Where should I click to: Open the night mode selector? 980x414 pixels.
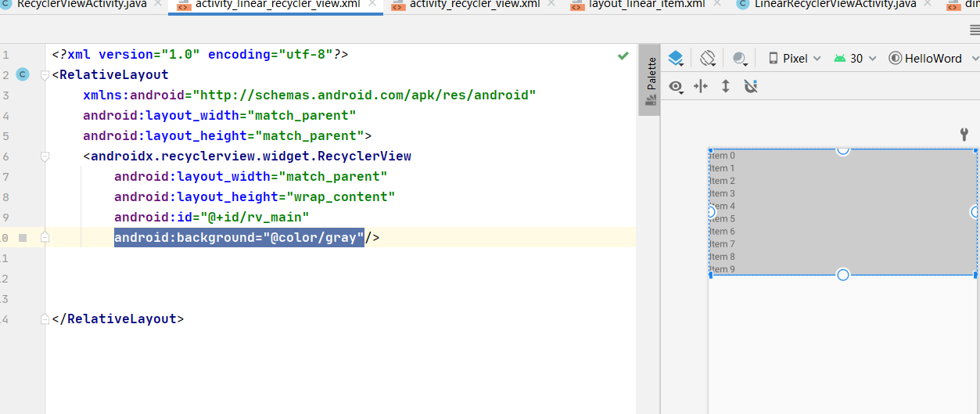click(740, 58)
